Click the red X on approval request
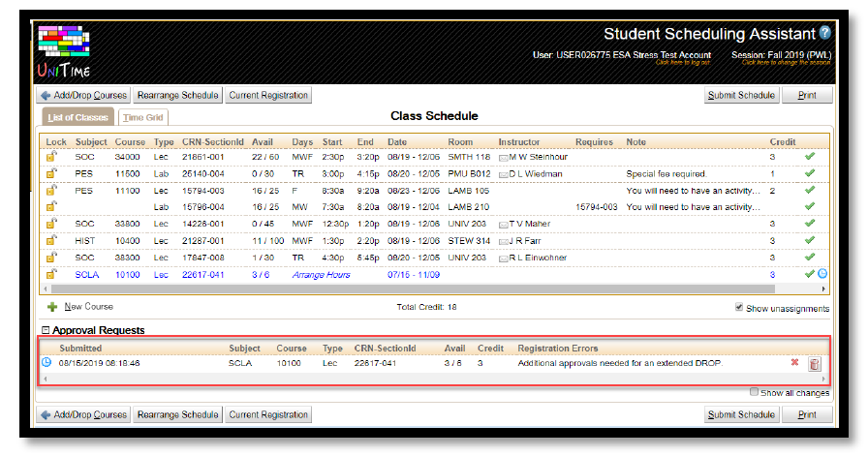The width and height of the screenshot is (868, 456). pos(794,363)
